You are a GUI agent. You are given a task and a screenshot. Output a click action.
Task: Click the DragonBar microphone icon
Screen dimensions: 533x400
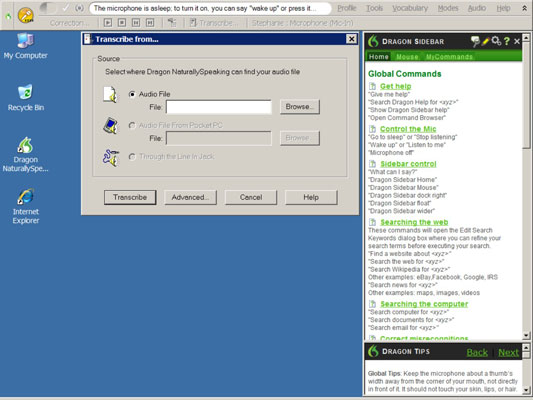click(25, 15)
